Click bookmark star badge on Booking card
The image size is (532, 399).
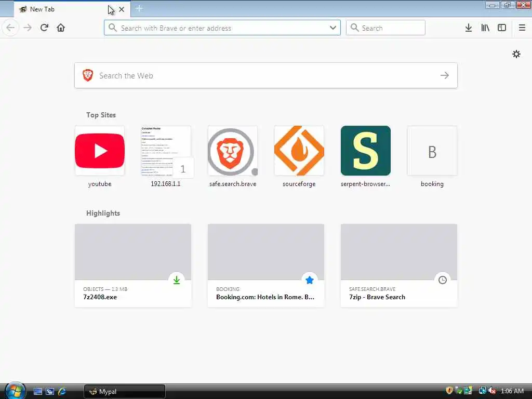click(310, 280)
